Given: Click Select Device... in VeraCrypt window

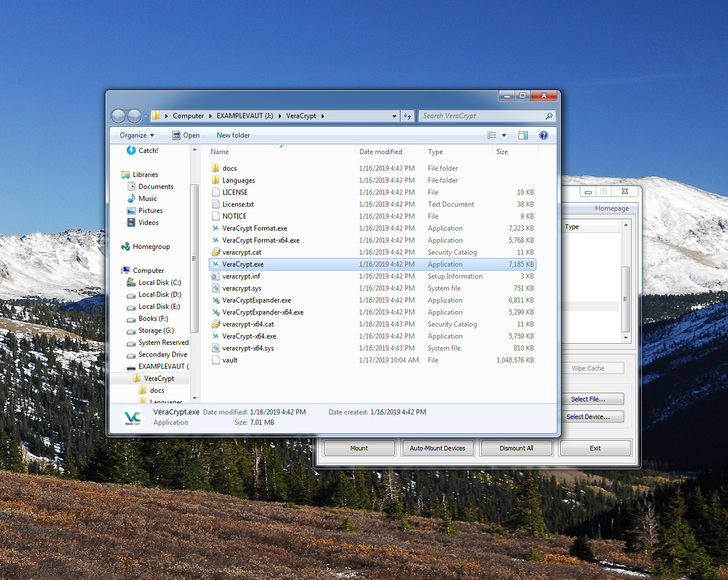Looking at the screenshot, I should click(592, 417).
